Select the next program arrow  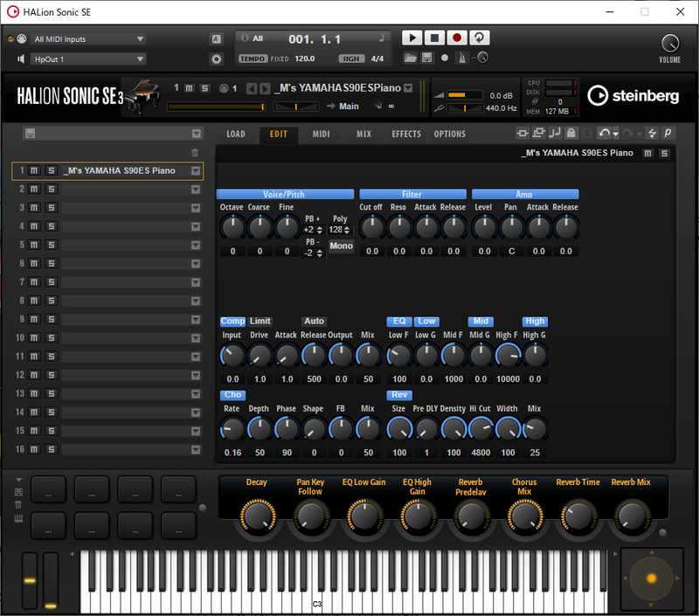pyautogui.click(x=265, y=89)
